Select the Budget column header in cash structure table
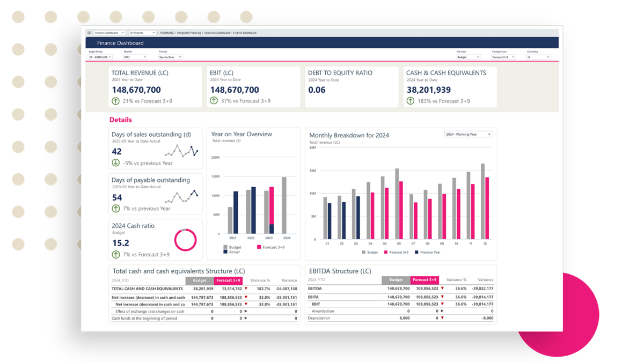Image resolution: width=644 pixels, height=362 pixels. click(199, 280)
